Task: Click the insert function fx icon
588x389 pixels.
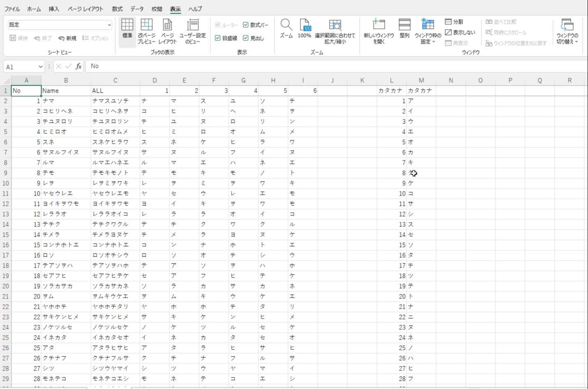Action: pos(78,66)
